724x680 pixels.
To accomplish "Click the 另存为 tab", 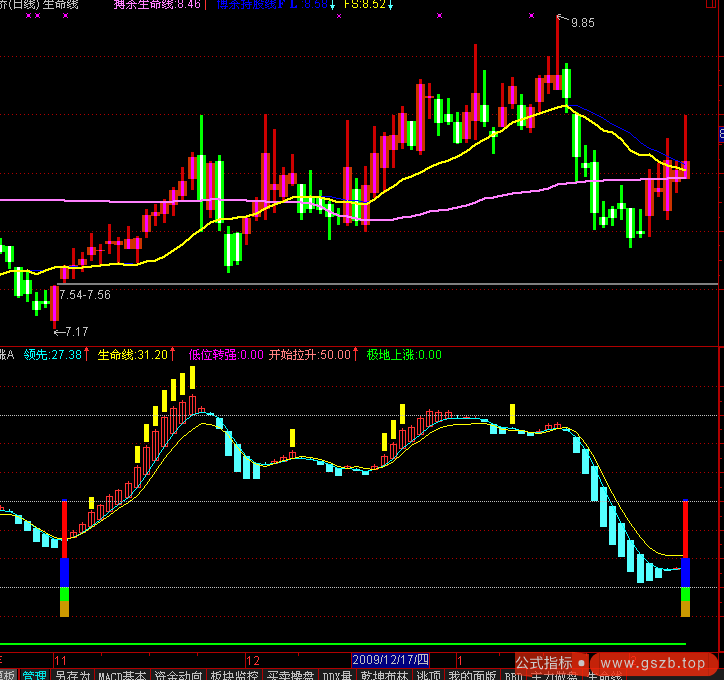I will (72, 675).
